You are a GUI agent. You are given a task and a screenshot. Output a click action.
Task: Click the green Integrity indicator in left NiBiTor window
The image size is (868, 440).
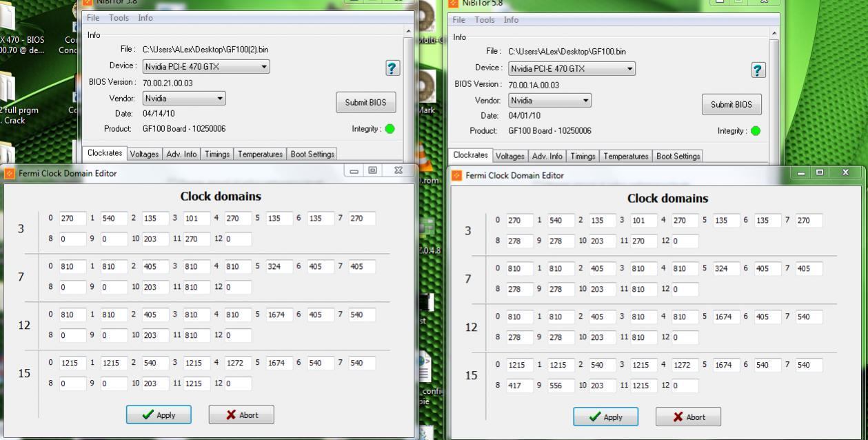[390, 129]
